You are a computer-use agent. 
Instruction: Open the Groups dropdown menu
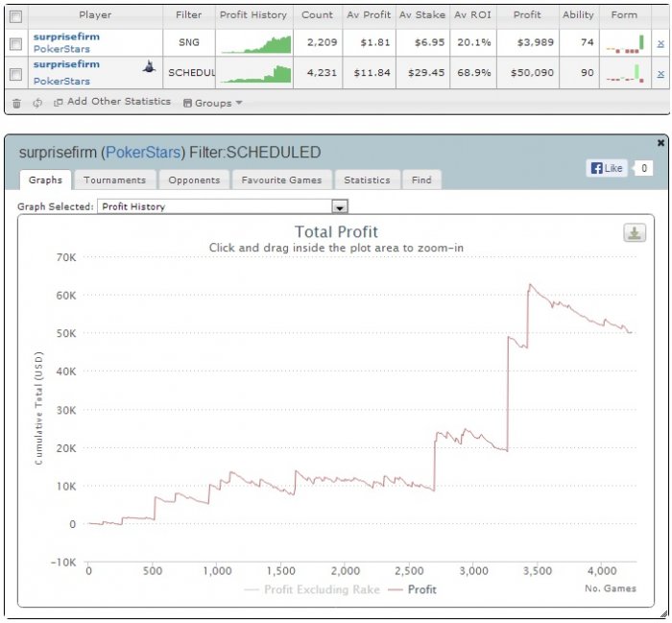tap(213, 103)
